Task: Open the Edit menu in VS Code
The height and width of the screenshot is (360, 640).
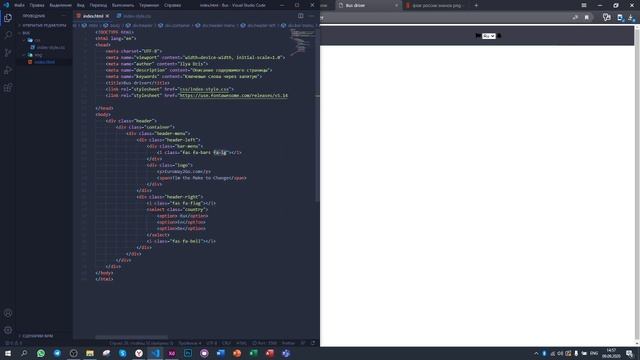Action: coord(37,5)
